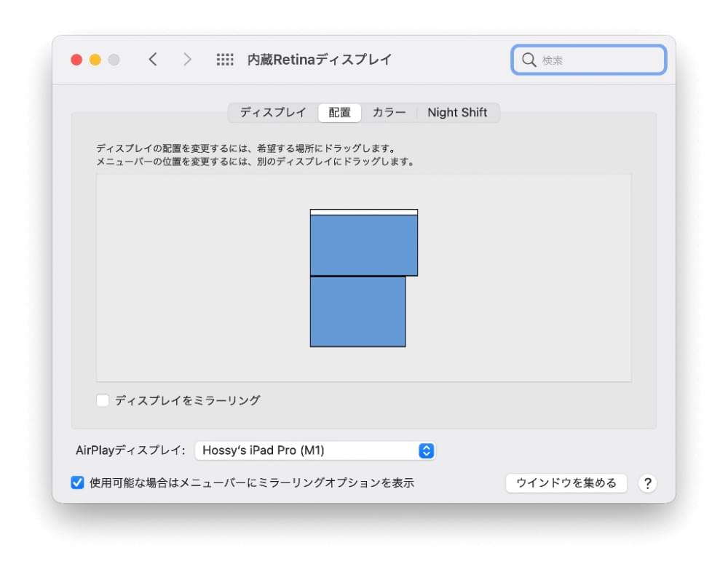Image resolution: width=728 pixels, height=572 pixels.
Task: Go back with the left chevron
Action: tap(153, 60)
